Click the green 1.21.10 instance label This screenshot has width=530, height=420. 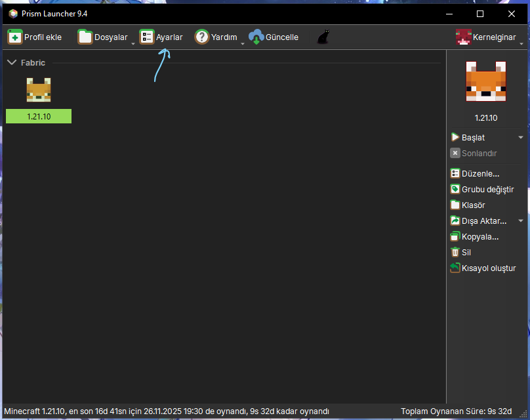pyautogui.click(x=39, y=116)
